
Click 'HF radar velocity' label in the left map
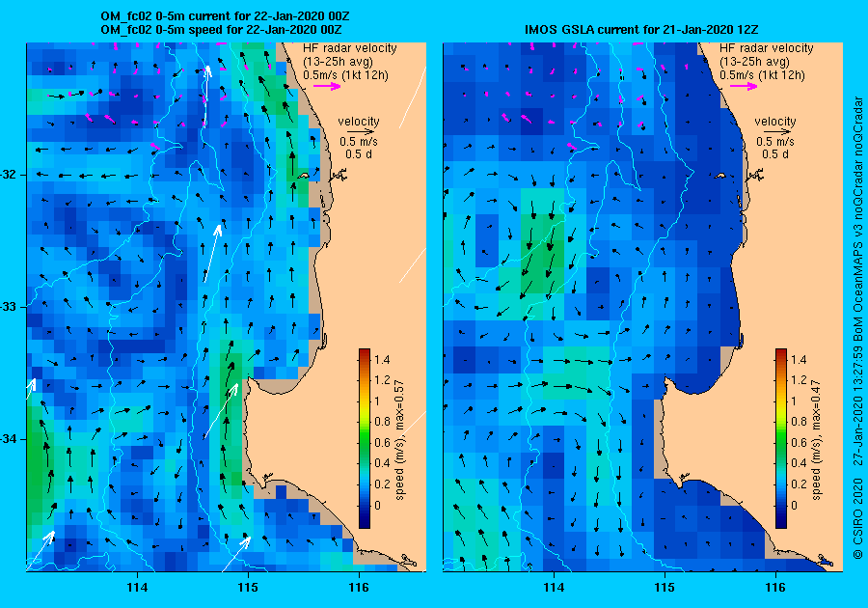pos(350,48)
